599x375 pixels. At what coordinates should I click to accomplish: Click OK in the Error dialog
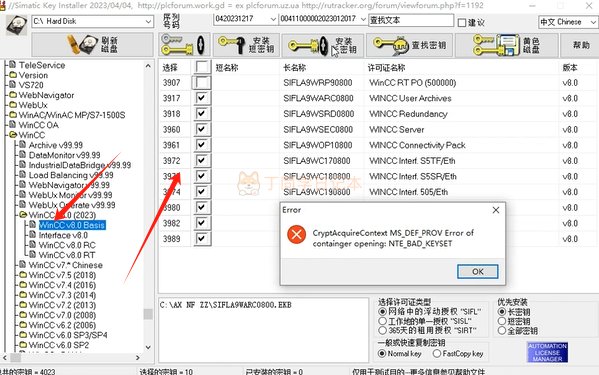coord(478,272)
